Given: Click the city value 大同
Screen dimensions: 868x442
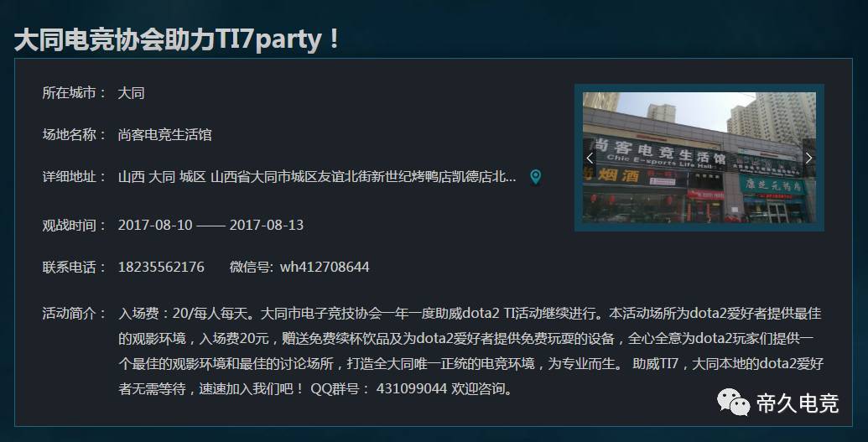Looking at the screenshot, I should tap(131, 93).
